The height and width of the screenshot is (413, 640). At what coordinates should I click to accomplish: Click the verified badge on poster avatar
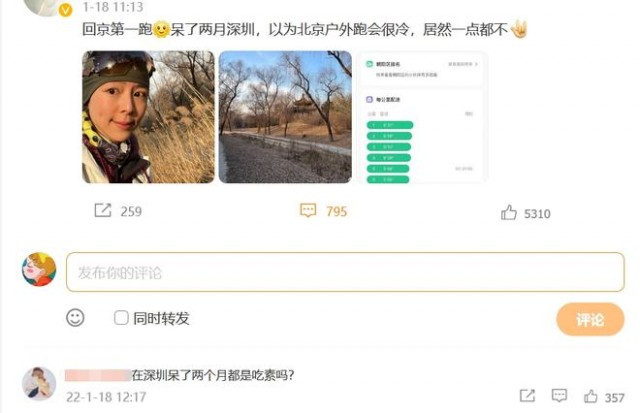coord(65,10)
